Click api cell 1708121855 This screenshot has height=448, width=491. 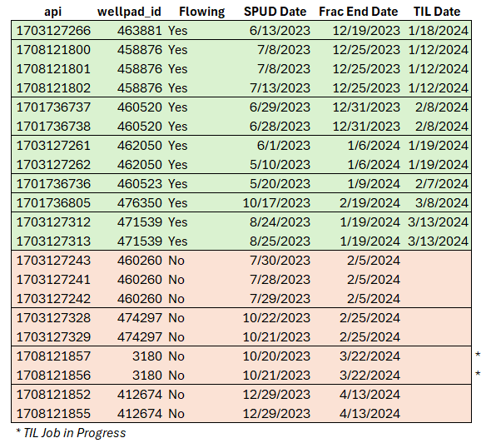point(53,414)
